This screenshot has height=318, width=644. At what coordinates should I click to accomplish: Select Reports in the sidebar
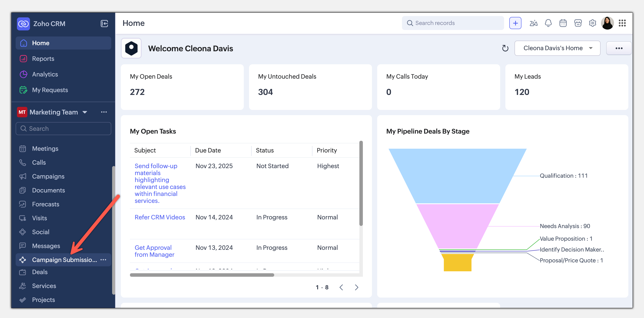pos(43,59)
